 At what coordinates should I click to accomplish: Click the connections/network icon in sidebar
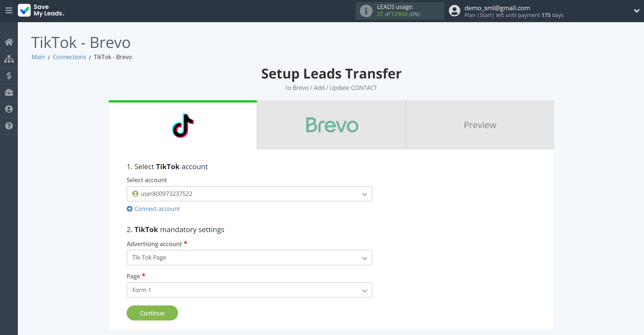9,59
